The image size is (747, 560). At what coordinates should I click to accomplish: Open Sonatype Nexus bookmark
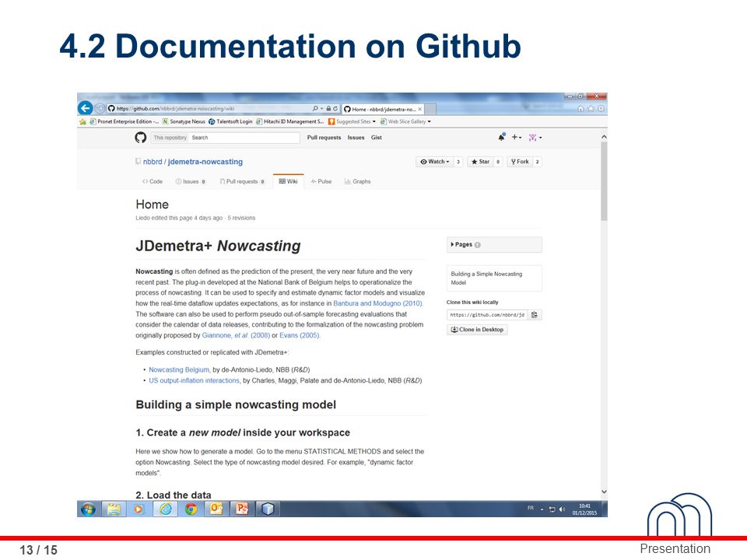[184, 122]
